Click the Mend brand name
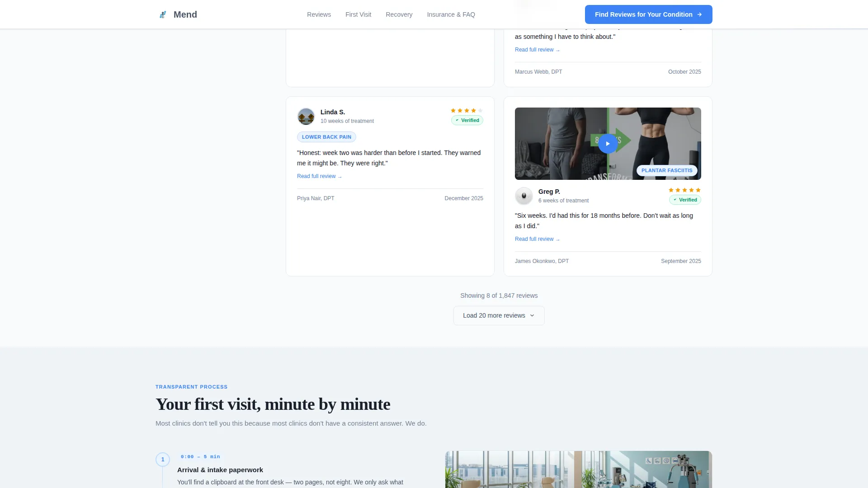868x488 pixels. [185, 14]
